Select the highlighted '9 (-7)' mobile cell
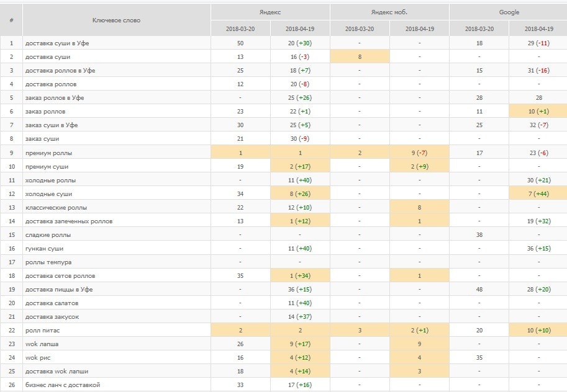The image size is (567, 392). point(419,153)
